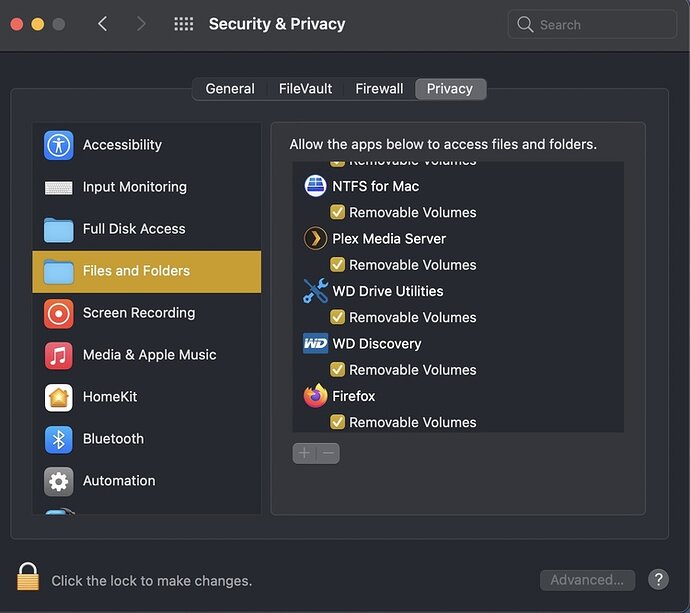Click the NTFS for Mac app icon

315,186
